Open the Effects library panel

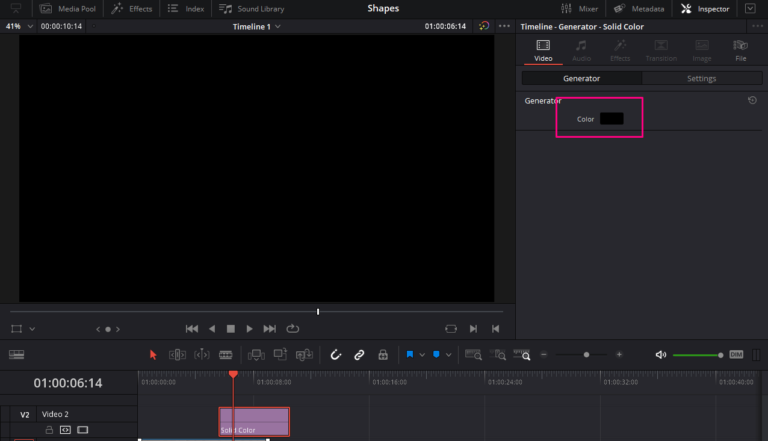coord(132,9)
